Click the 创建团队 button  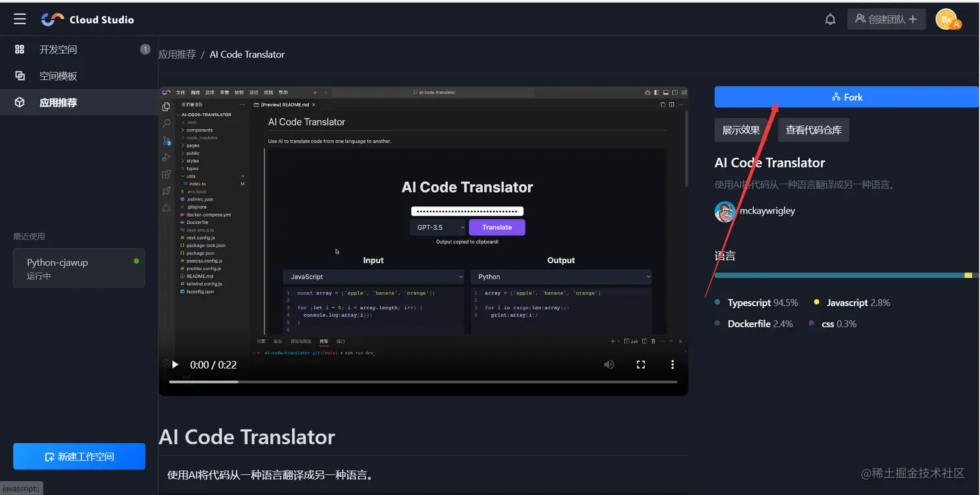pos(886,19)
